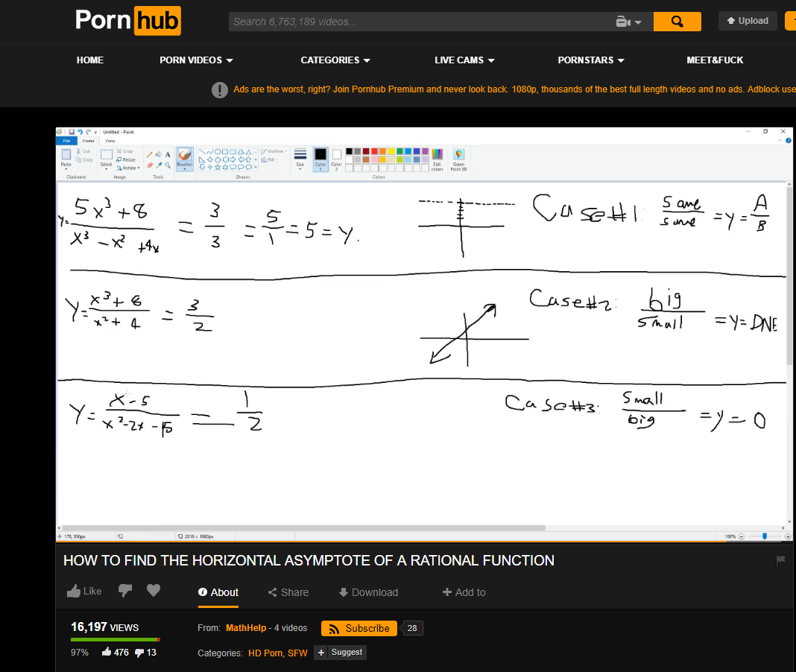Click the orange Subscribe button
This screenshot has width=796, height=672.
359,628
